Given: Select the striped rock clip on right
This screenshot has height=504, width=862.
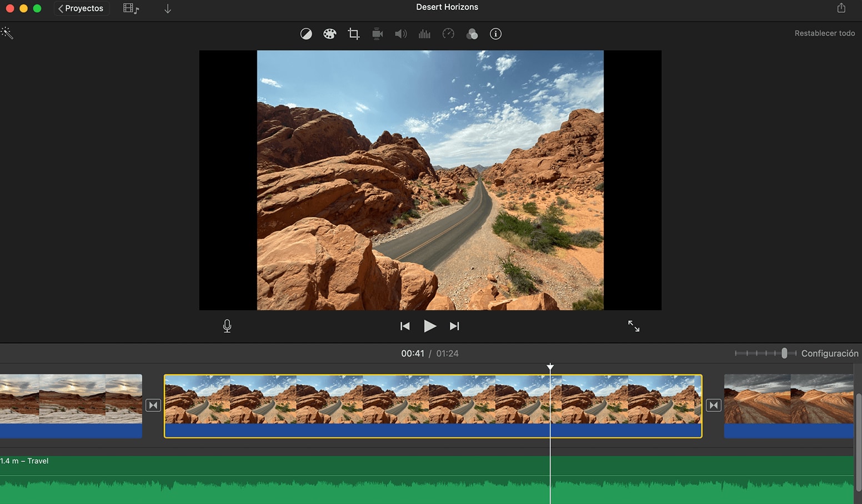Looking at the screenshot, I should (789, 406).
